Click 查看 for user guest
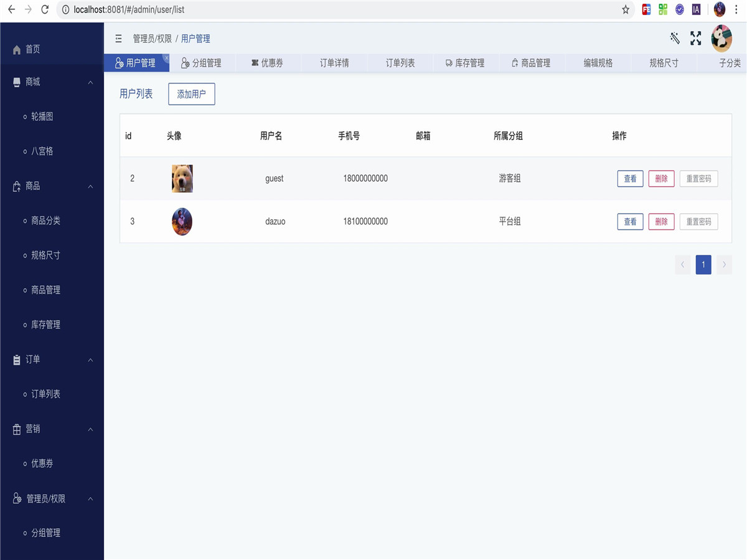 click(x=630, y=179)
